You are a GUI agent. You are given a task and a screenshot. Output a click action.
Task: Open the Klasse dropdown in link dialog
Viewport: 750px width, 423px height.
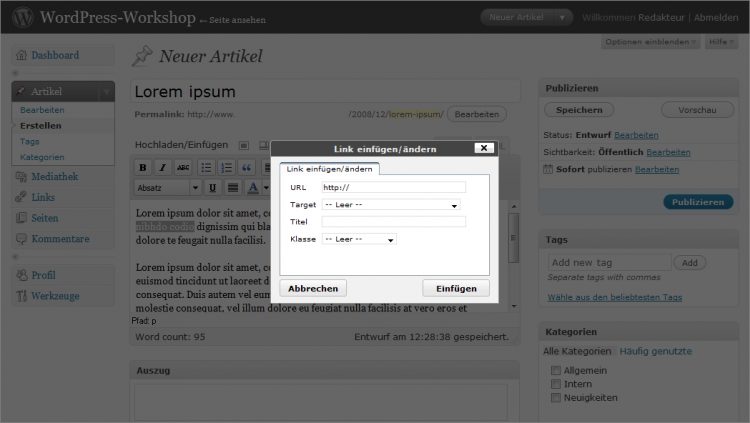point(359,239)
